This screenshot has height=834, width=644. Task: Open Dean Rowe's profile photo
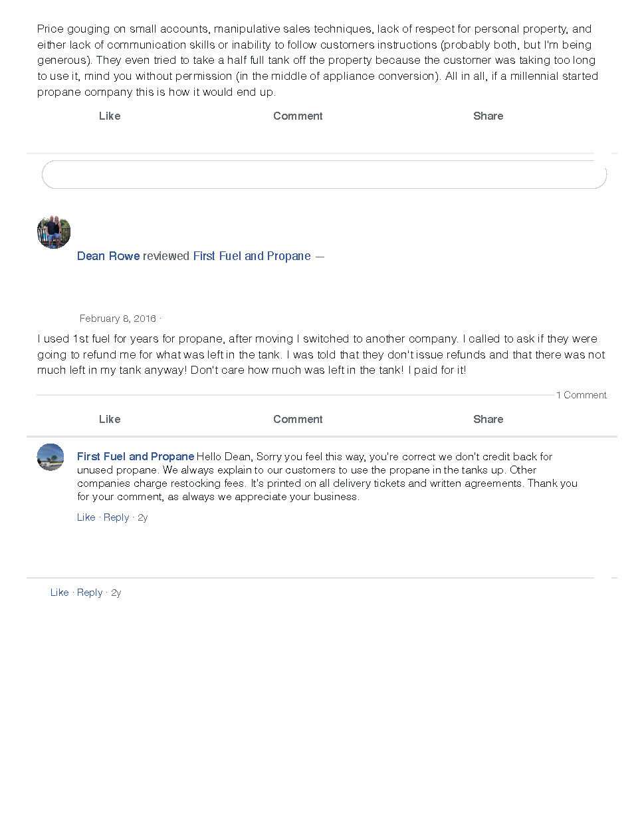[x=54, y=232]
